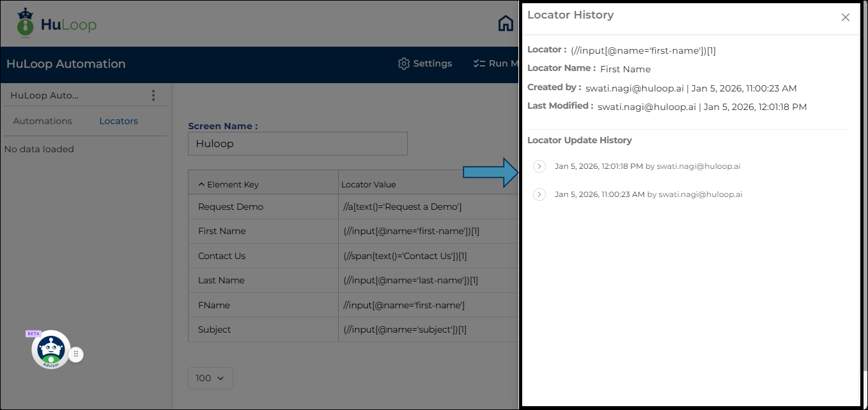Switch to the Automations tab
868x410 pixels.
42,121
